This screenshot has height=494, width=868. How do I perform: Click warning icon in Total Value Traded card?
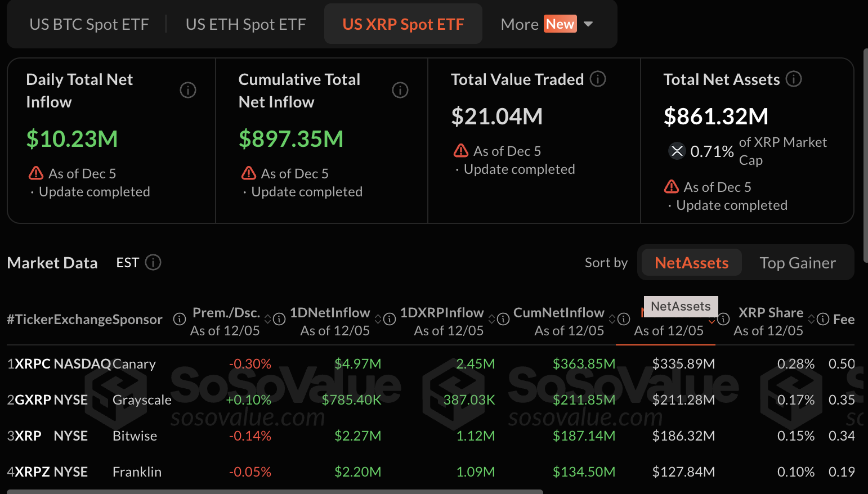(x=461, y=151)
